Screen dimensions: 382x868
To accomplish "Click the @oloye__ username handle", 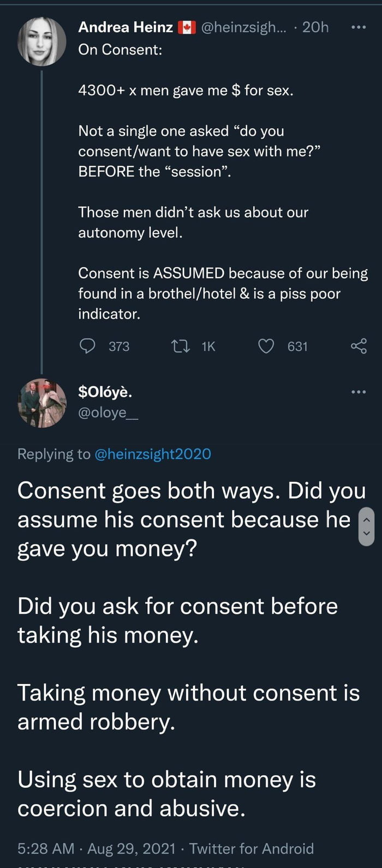I will click(x=108, y=412).
